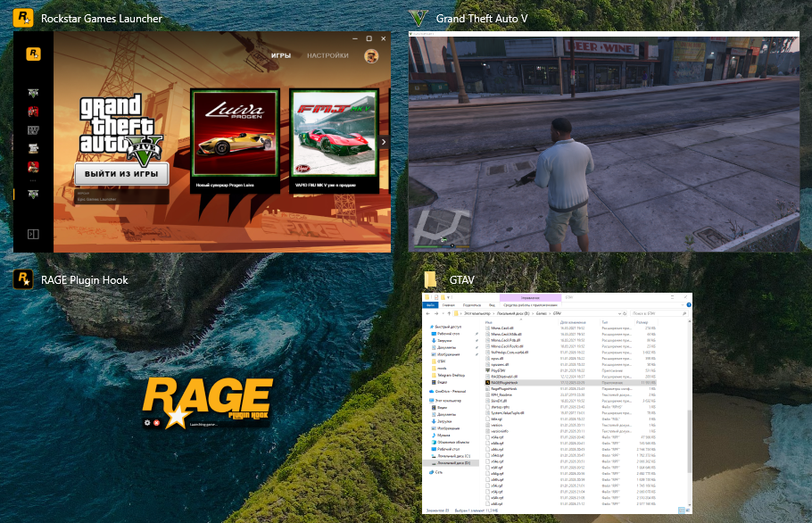Show next news cards with carousel arrow

click(384, 142)
